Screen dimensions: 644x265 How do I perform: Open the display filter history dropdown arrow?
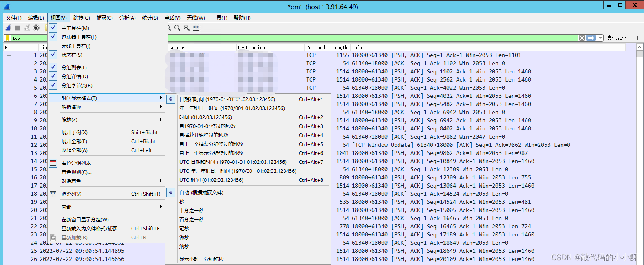click(x=600, y=38)
